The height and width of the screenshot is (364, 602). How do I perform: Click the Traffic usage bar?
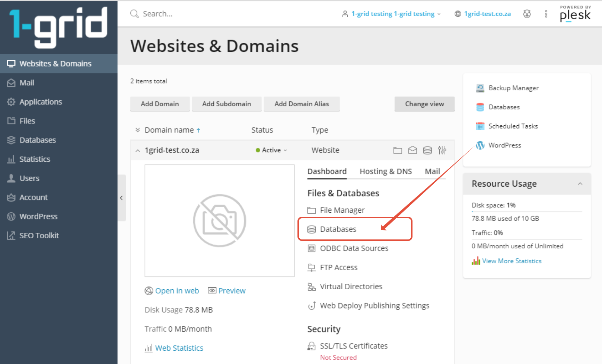click(527, 239)
